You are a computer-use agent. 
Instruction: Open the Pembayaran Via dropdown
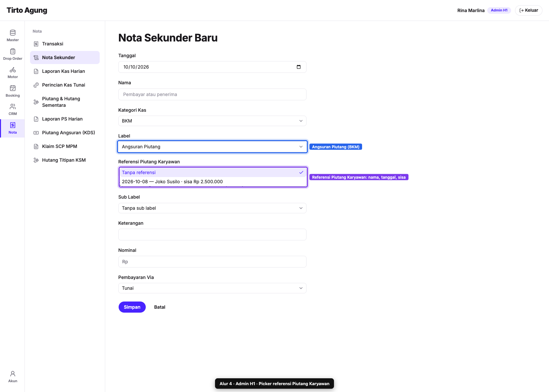[212, 288]
